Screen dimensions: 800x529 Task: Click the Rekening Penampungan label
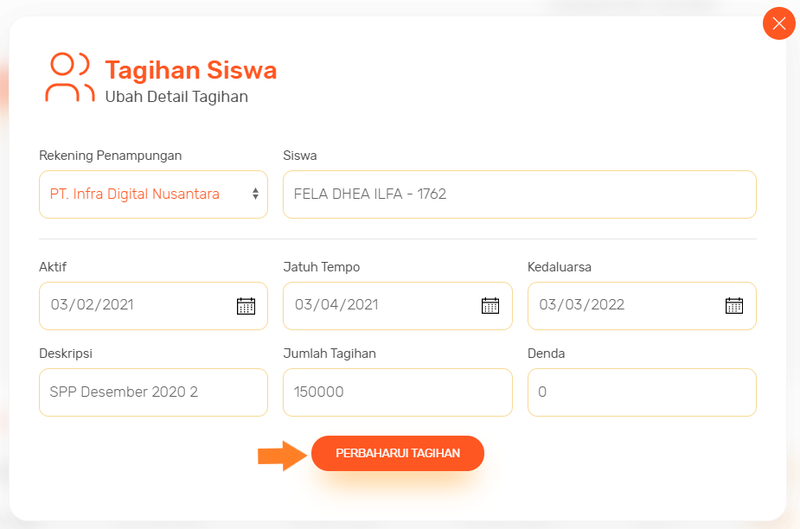click(110, 156)
